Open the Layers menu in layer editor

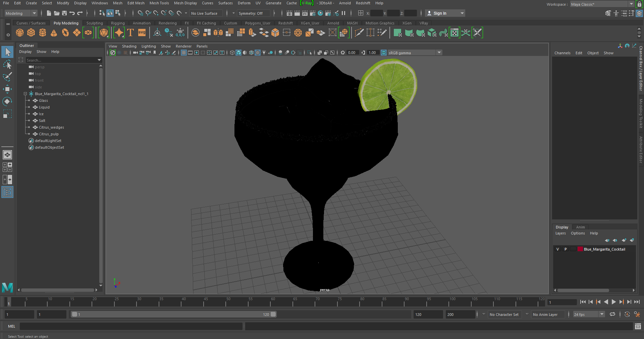[560, 233]
